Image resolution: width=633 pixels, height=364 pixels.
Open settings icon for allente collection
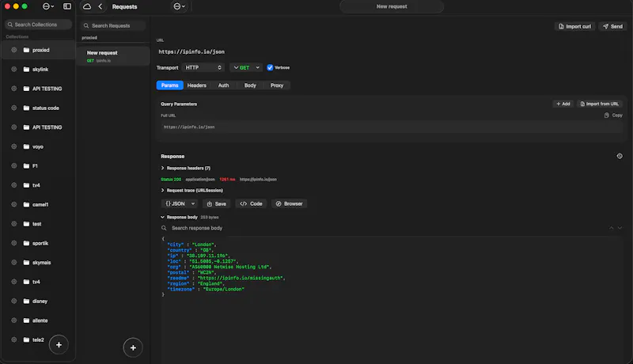click(13, 320)
